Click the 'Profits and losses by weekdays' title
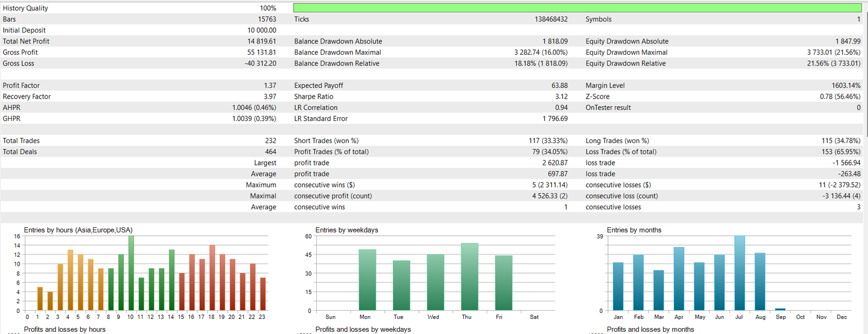868x334 pixels. pyautogui.click(x=363, y=329)
